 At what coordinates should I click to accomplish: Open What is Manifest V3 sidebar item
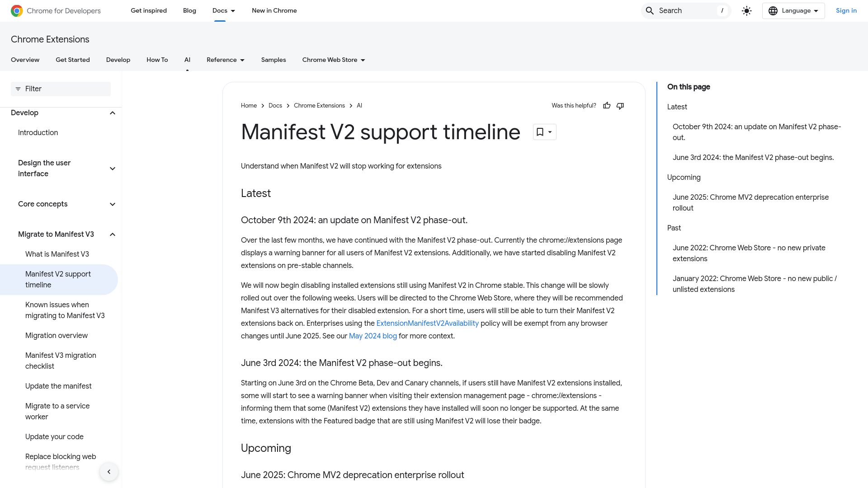57,254
